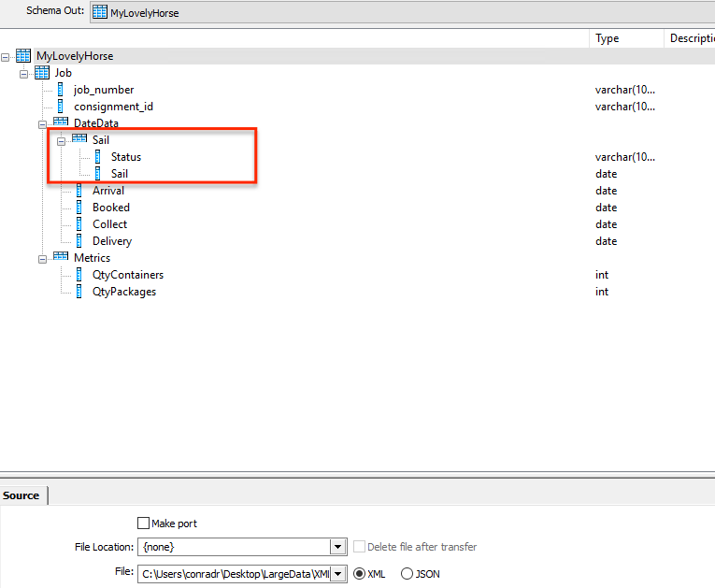Open the File Location dropdown
Image resolution: width=715 pixels, height=588 pixels.
click(337, 547)
